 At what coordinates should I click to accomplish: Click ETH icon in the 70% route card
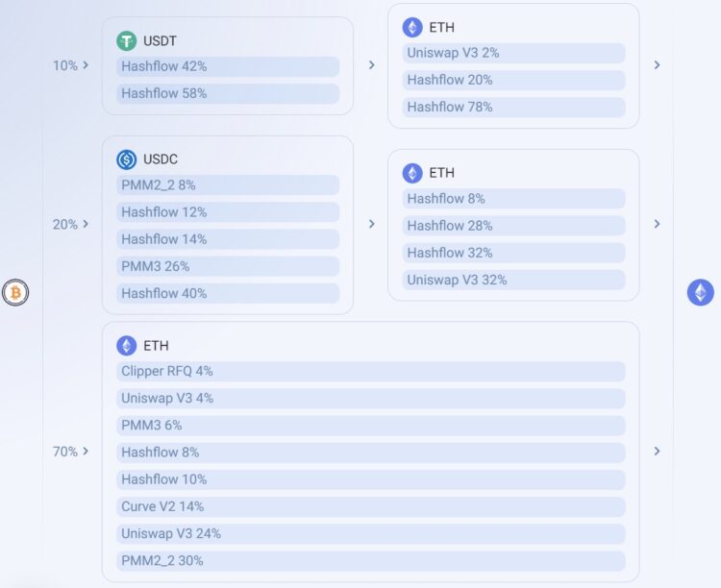coord(127,346)
